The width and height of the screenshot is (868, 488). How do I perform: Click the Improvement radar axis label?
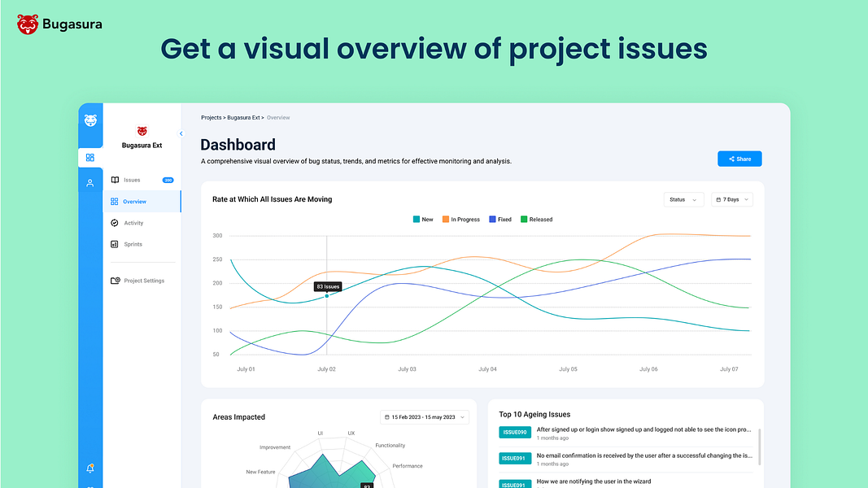point(275,447)
